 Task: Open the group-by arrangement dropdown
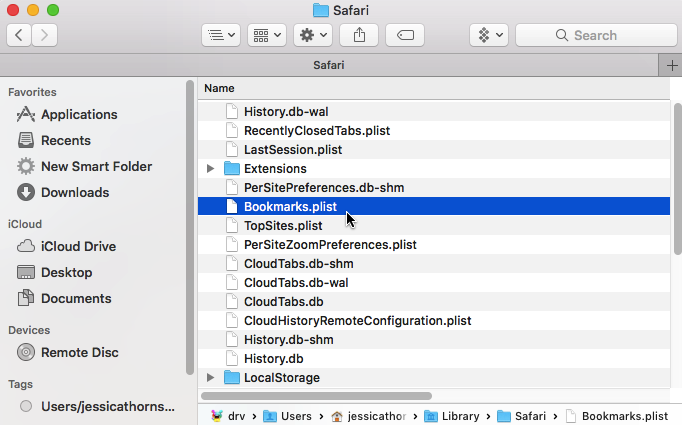(x=267, y=35)
